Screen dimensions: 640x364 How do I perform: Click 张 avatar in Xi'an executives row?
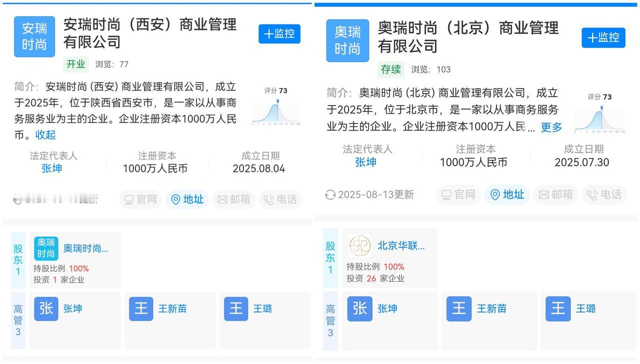click(46, 308)
